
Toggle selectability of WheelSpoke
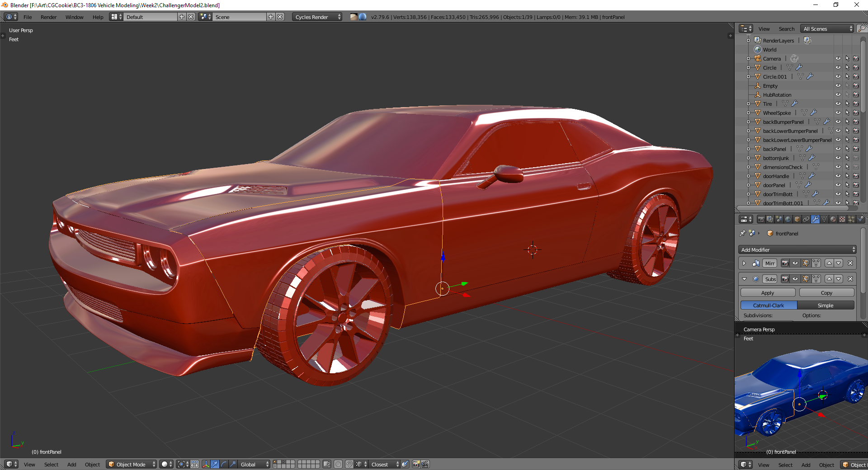[847, 113]
